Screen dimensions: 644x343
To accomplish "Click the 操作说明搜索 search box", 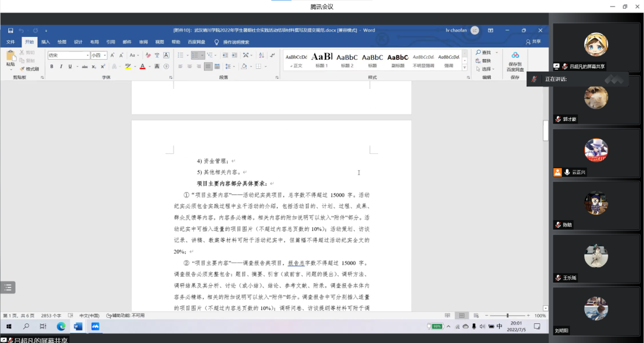I will pos(236,42).
